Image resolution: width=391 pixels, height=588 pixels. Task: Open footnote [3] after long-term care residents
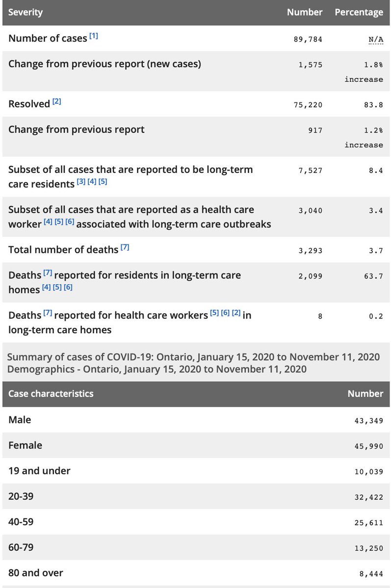pos(81,182)
